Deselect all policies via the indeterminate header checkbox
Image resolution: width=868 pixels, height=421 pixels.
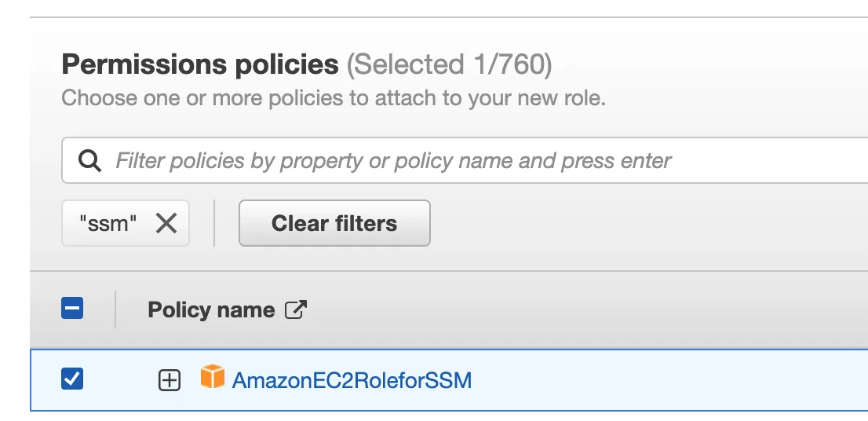click(x=72, y=308)
